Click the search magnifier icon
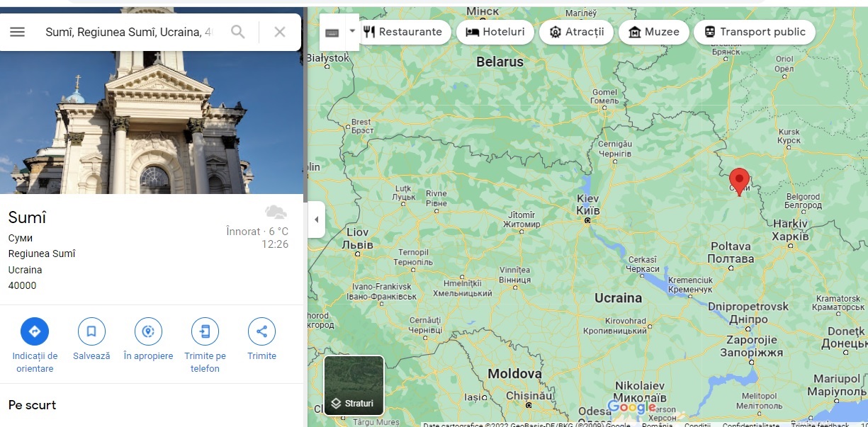868x427 pixels. (x=238, y=32)
